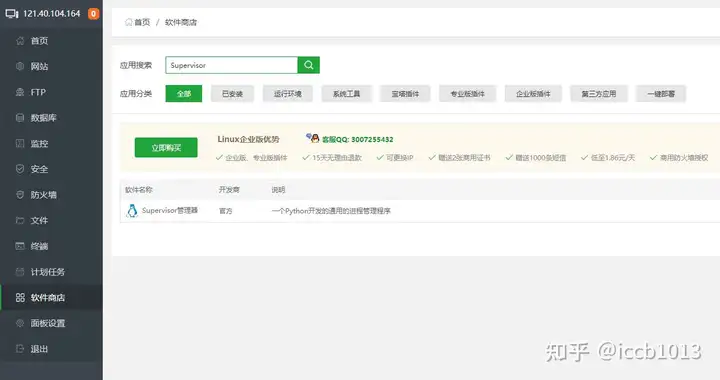Click the server IP 121.40.104.164 text
This screenshot has height=380, width=720.
(x=51, y=14)
